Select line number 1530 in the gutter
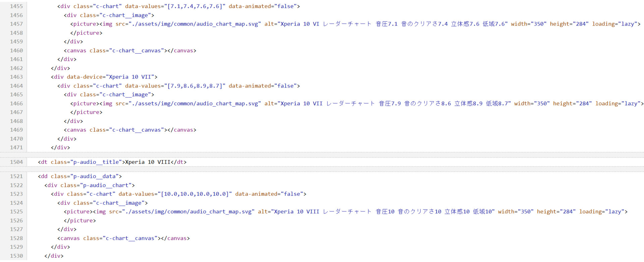The height and width of the screenshot is (262, 644). click(16, 256)
